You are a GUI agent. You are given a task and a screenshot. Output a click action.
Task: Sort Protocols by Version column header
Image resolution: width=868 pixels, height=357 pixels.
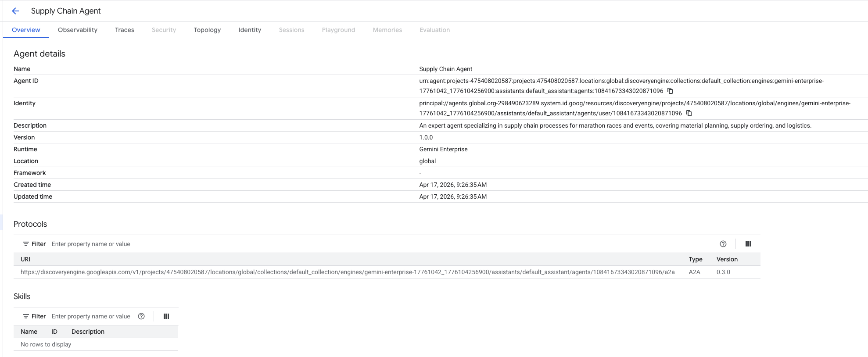coord(727,259)
